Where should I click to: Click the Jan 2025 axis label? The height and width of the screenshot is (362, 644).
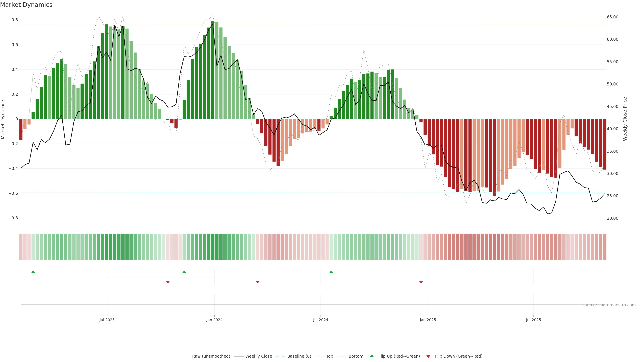tap(428, 320)
